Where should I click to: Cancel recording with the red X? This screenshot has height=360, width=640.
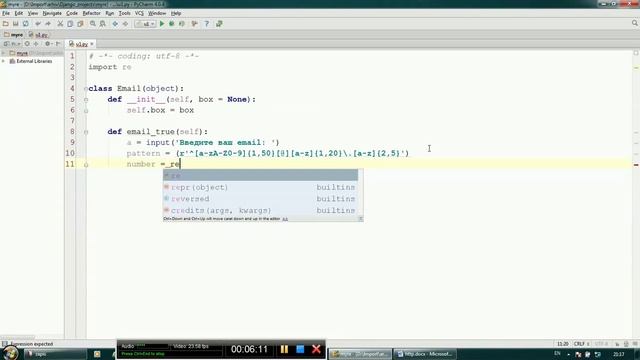[316, 349]
